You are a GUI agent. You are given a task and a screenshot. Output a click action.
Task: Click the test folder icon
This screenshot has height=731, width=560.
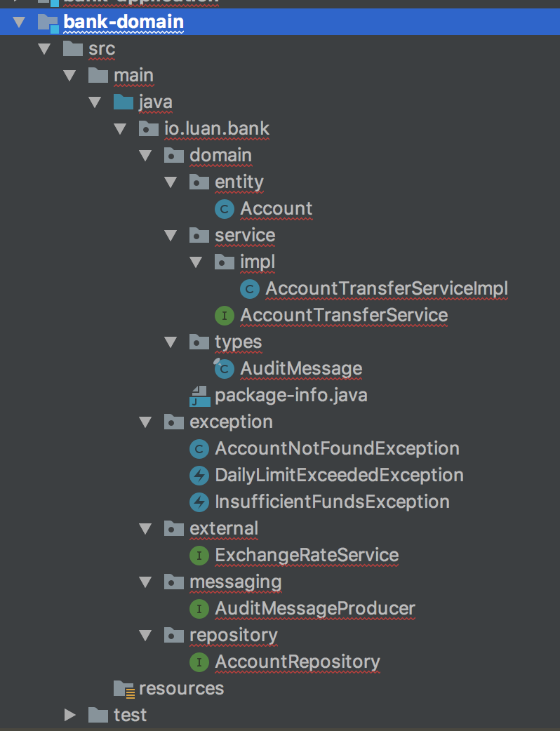pyautogui.click(x=98, y=715)
